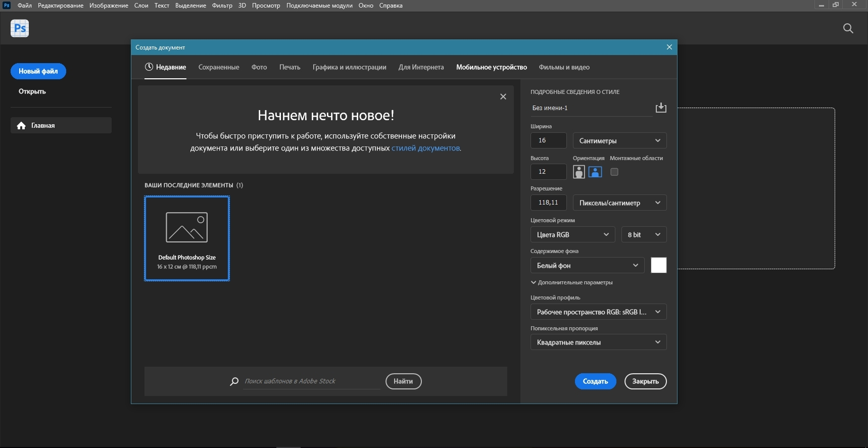Open the Сантиметры units dropdown
The height and width of the screenshot is (448, 868).
tap(619, 140)
